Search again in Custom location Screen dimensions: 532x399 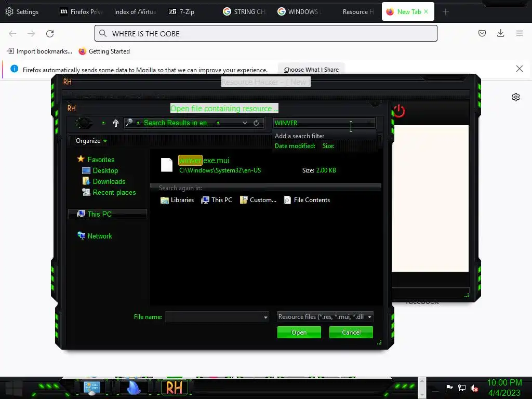coord(258,200)
